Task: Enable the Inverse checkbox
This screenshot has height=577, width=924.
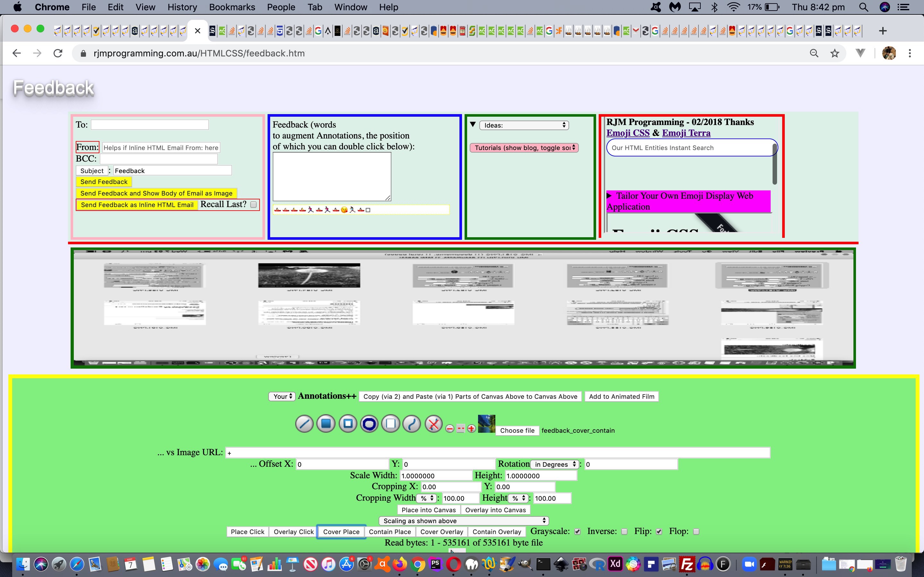Action: (624, 531)
